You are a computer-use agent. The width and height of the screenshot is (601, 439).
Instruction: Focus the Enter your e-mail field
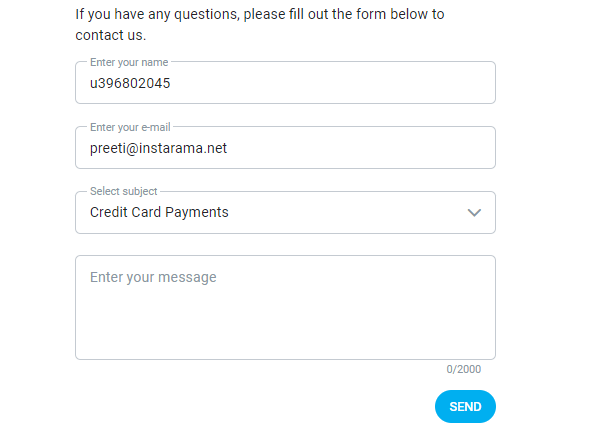click(x=285, y=148)
